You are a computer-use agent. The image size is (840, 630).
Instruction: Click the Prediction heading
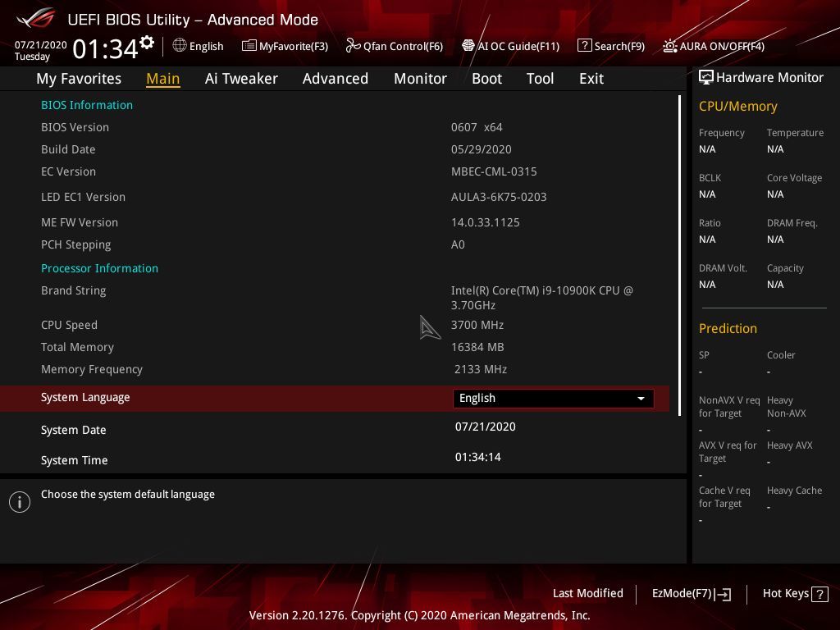728,328
